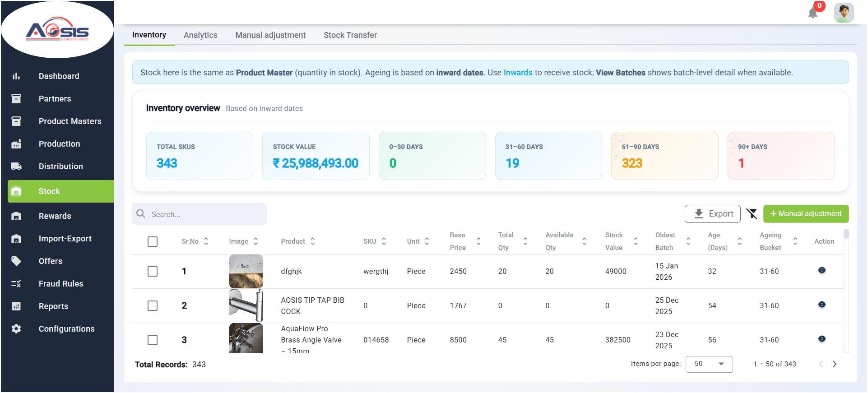Image resolution: width=868 pixels, height=393 pixels.
Task: Switch to the Analytics tab
Action: click(x=200, y=35)
